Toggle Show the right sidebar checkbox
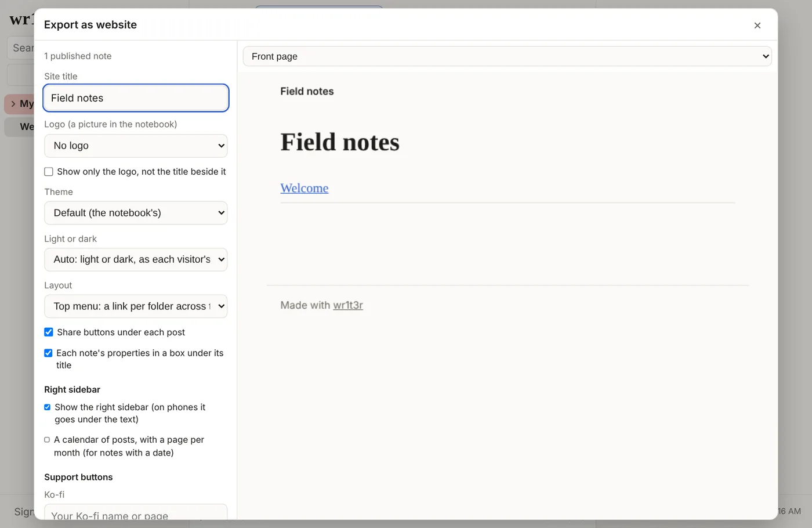 pos(48,407)
